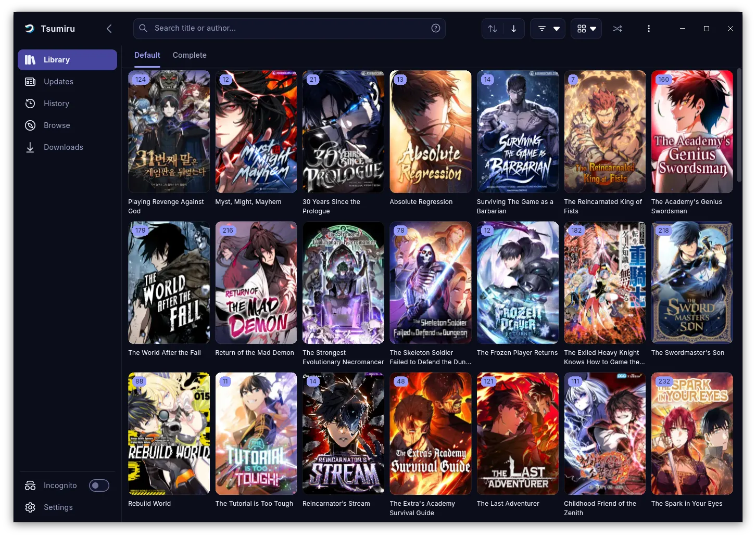The width and height of the screenshot is (756, 537).
Task: Click the library vertical scrollbar
Action: point(739,125)
